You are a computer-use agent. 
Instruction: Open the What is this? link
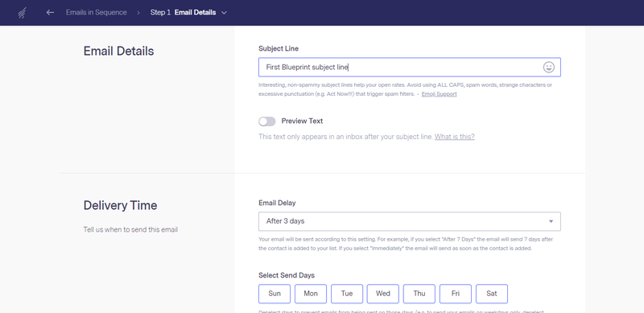coord(455,137)
